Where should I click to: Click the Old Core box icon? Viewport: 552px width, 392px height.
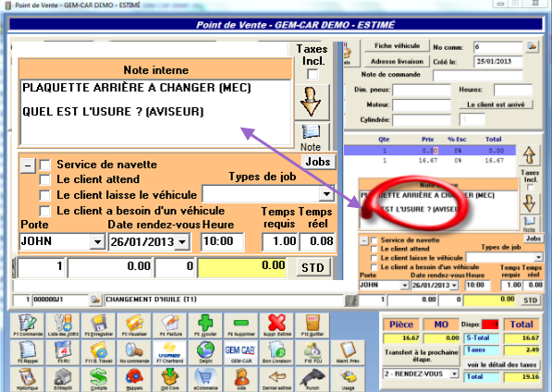pyautogui.click(x=170, y=379)
